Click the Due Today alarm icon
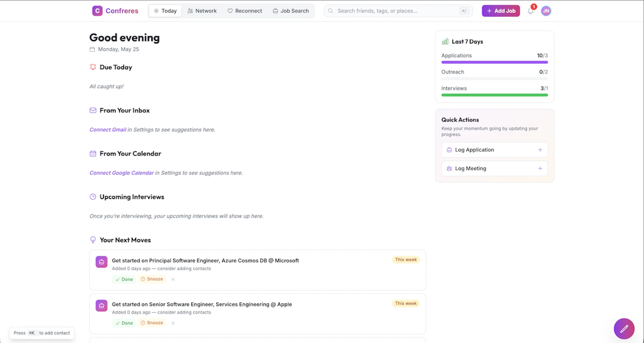Viewport: 644px width, 343px height. click(93, 67)
